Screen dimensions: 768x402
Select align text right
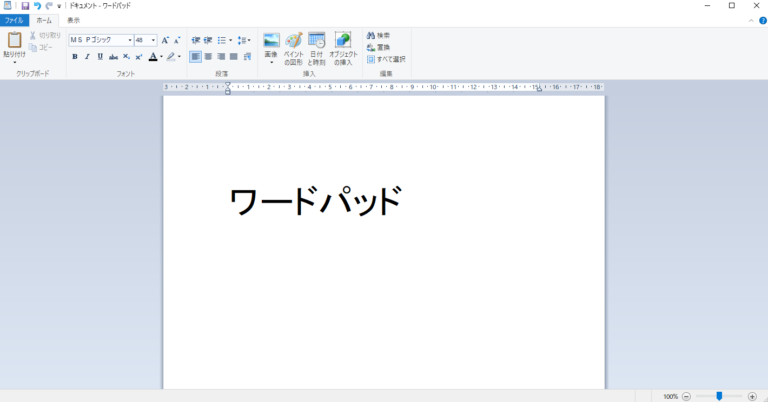point(221,57)
